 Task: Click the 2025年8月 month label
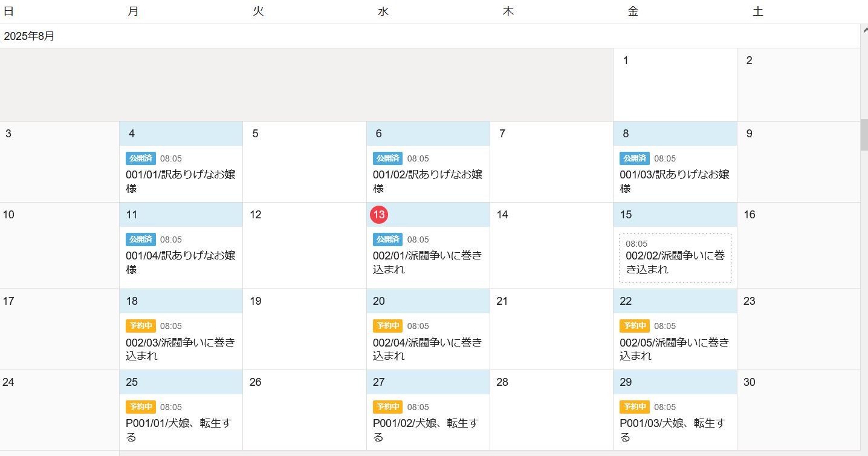[x=29, y=36]
